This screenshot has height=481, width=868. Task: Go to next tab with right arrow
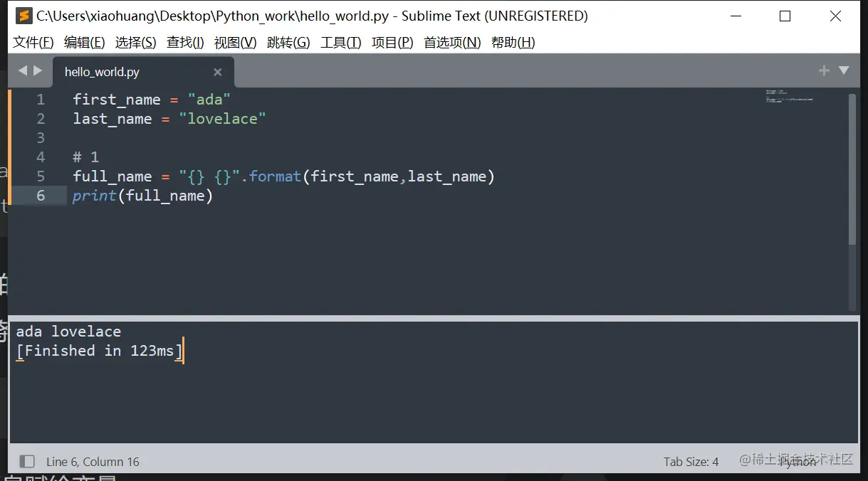click(x=38, y=70)
